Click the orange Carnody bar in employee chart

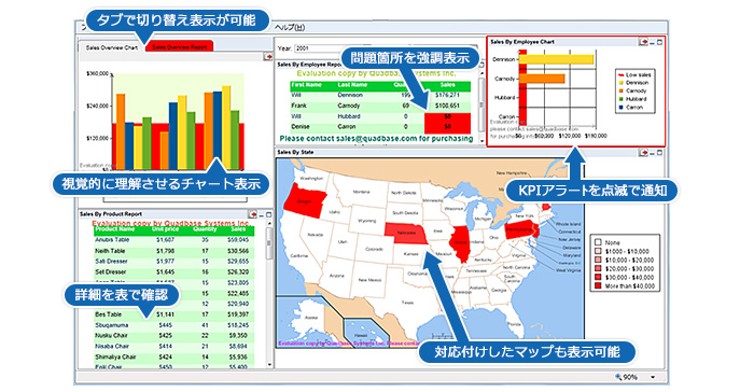pos(542,78)
